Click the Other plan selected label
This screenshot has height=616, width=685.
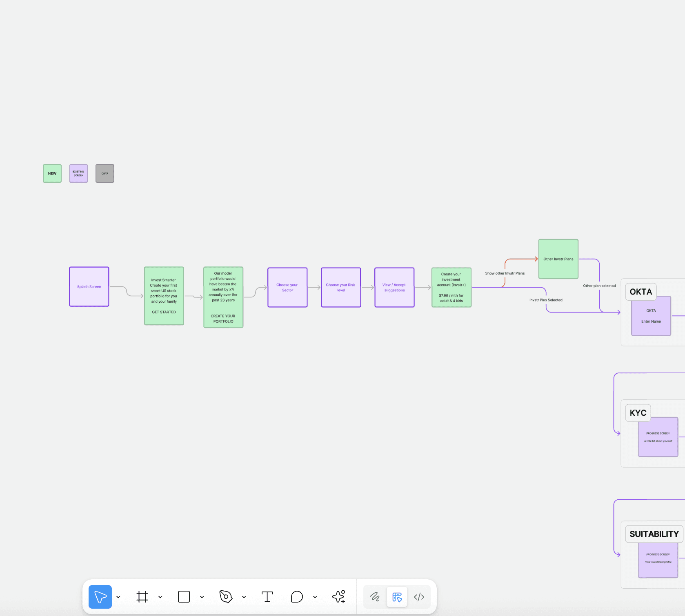point(599,286)
